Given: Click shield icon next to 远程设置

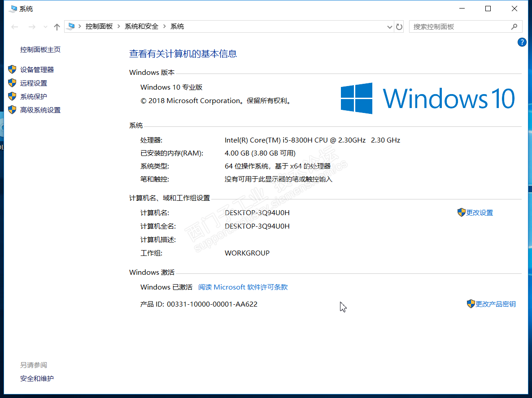Looking at the screenshot, I should [x=12, y=83].
